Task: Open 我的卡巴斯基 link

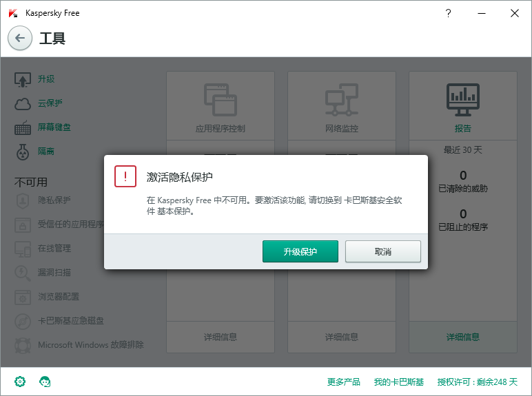Action: pyautogui.click(x=398, y=382)
